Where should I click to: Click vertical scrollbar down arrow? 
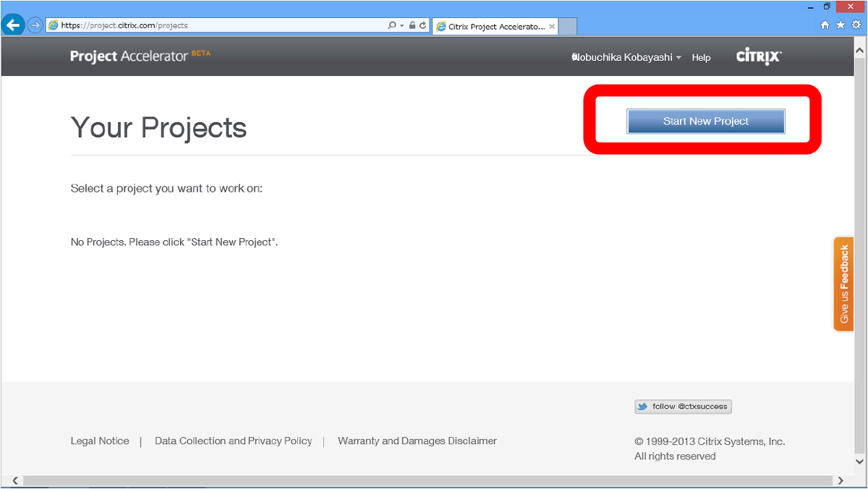(859, 462)
